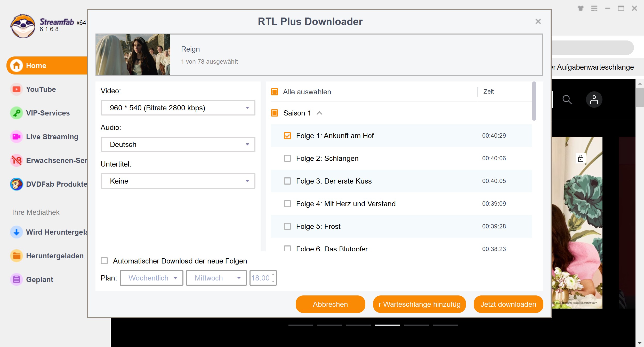Viewport: 644px width, 347px height.
Task: Select the active fourth carousel indicator
Action: pos(388,325)
